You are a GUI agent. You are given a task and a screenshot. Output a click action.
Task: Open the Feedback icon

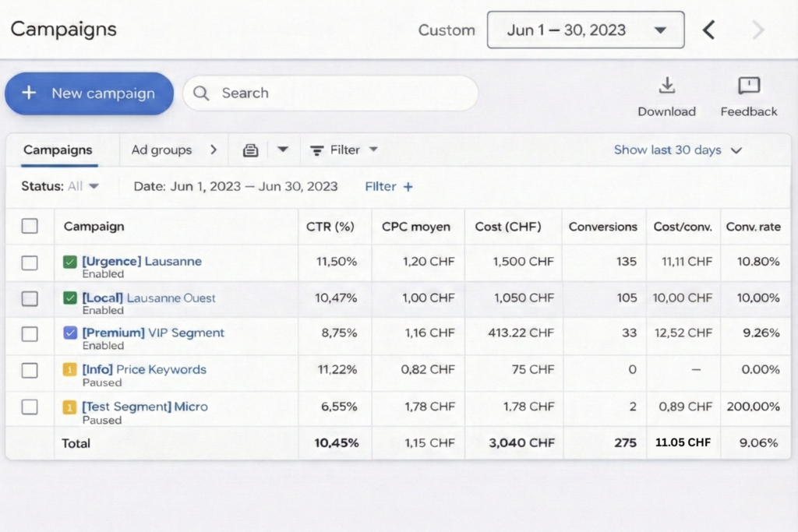pos(748,86)
